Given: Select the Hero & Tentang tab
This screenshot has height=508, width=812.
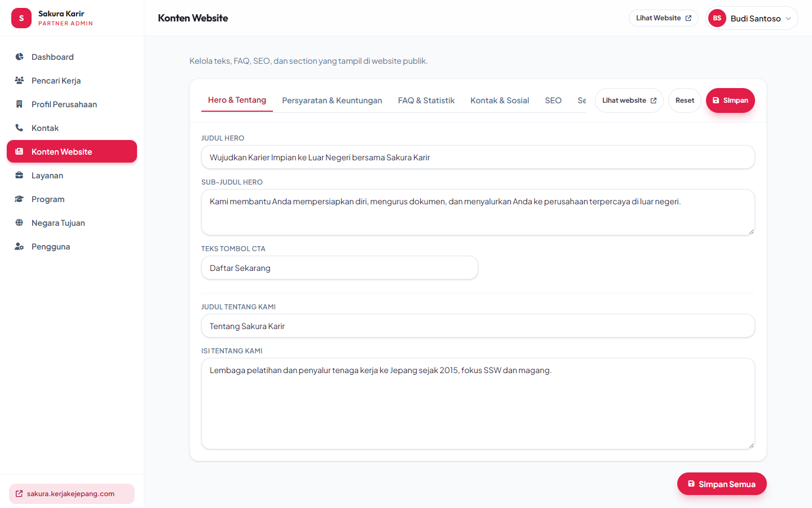Looking at the screenshot, I should click(x=237, y=100).
